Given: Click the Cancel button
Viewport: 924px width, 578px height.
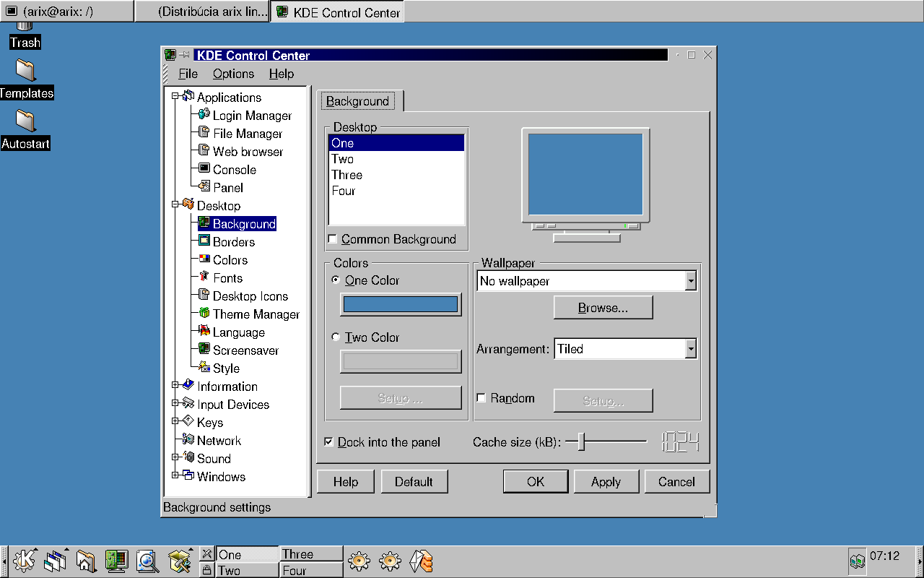Looking at the screenshot, I should (x=676, y=482).
